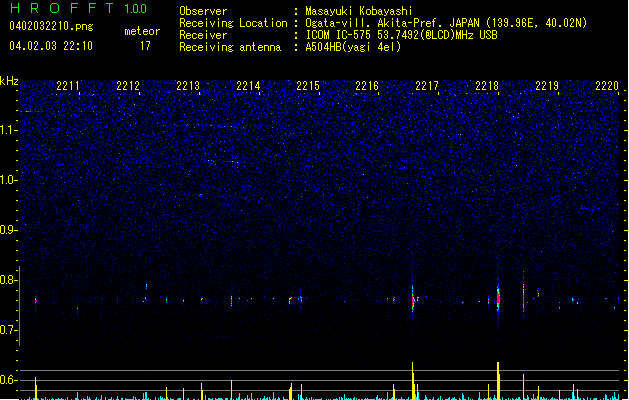Click the HROFFT title text
The width and height of the screenshot is (629, 400).
pos(62,8)
